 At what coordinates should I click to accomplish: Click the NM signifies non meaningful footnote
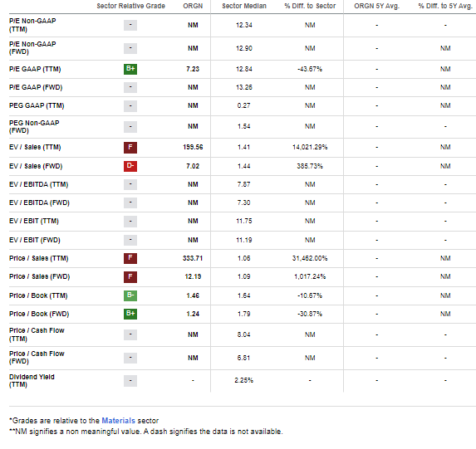(x=146, y=432)
